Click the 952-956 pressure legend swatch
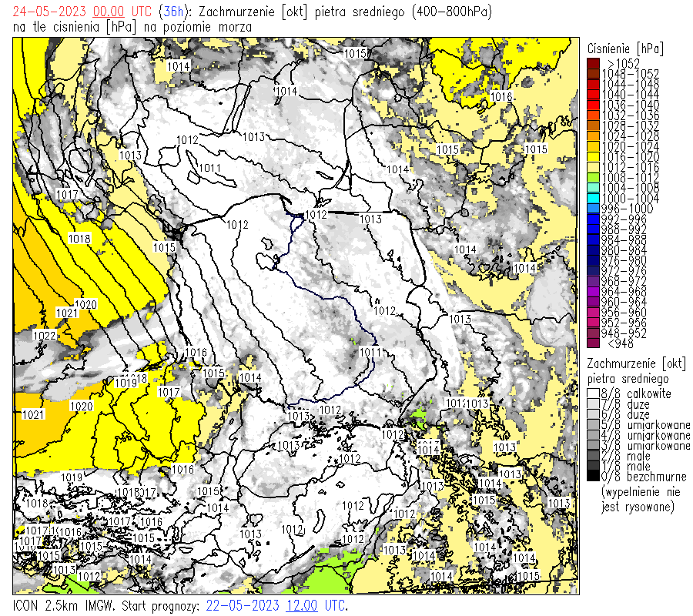 [x=593, y=323]
